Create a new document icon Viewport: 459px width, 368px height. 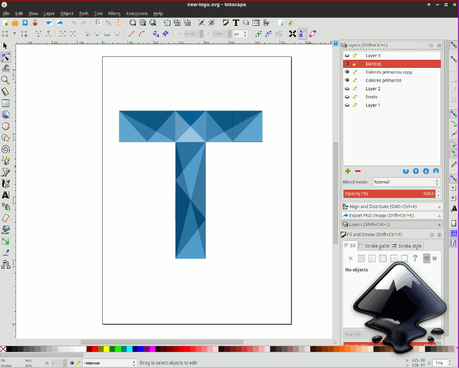point(5,23)
